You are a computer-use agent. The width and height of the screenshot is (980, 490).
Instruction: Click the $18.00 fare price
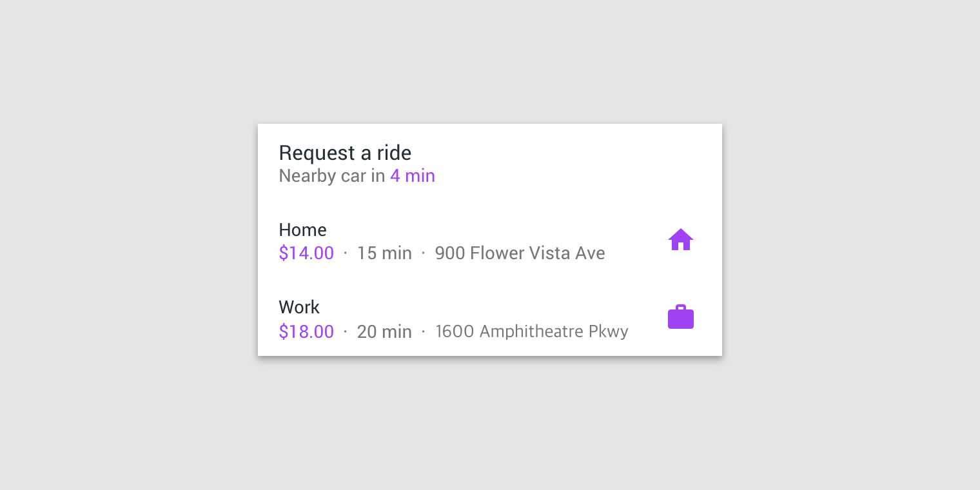[306, 332]
